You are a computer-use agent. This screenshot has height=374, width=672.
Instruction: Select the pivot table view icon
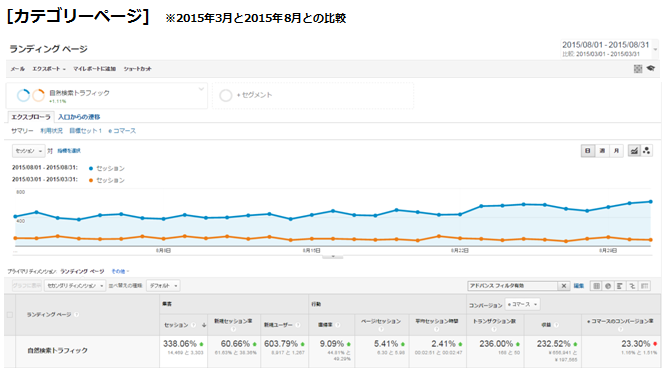(x=645, y=286)
